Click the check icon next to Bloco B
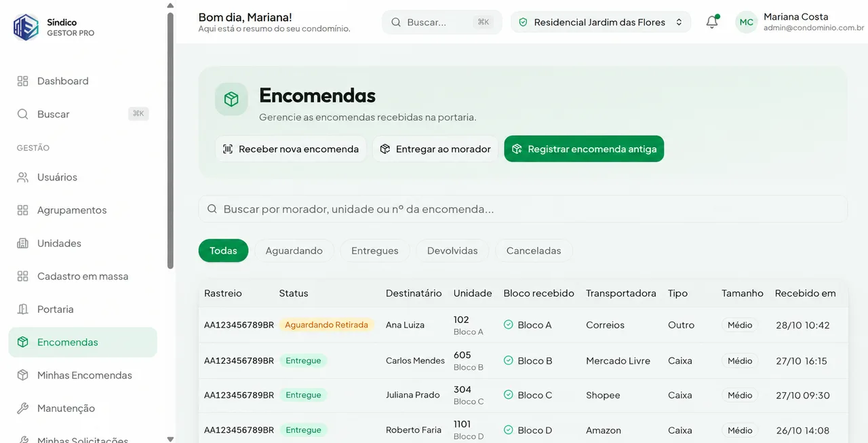 (x=509, y=360)
